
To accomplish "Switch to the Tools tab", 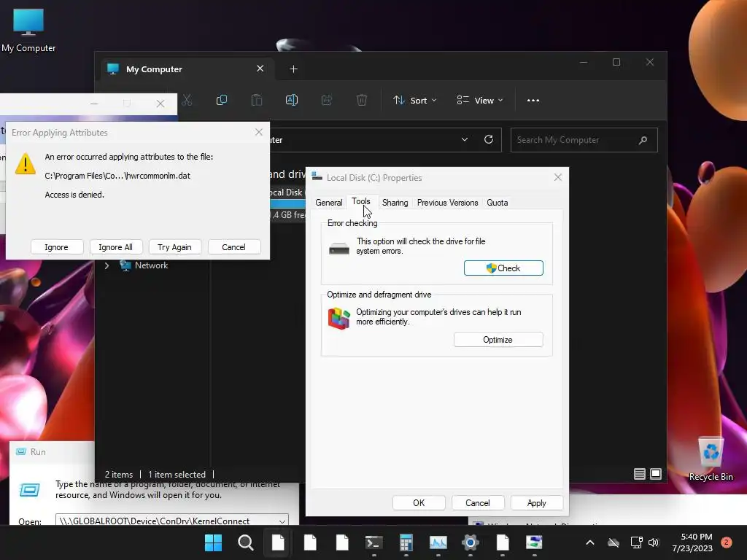I will coord(360,201).
